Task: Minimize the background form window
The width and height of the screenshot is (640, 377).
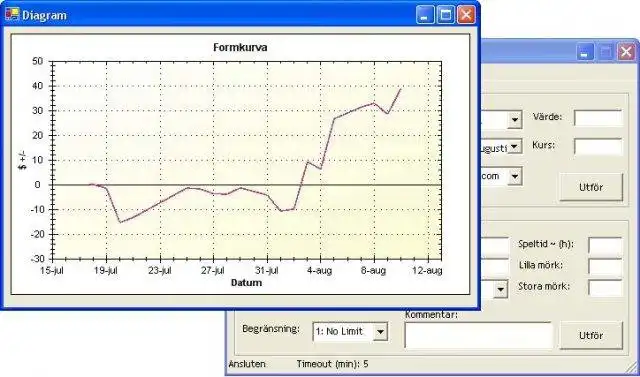Action: (x=585, y=52)
